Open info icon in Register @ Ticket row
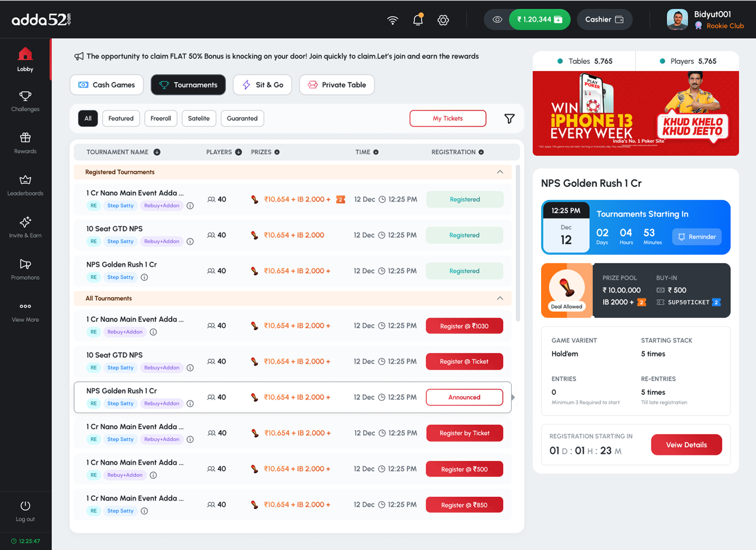Screen dimensions: 756x550 coord(190,368)
